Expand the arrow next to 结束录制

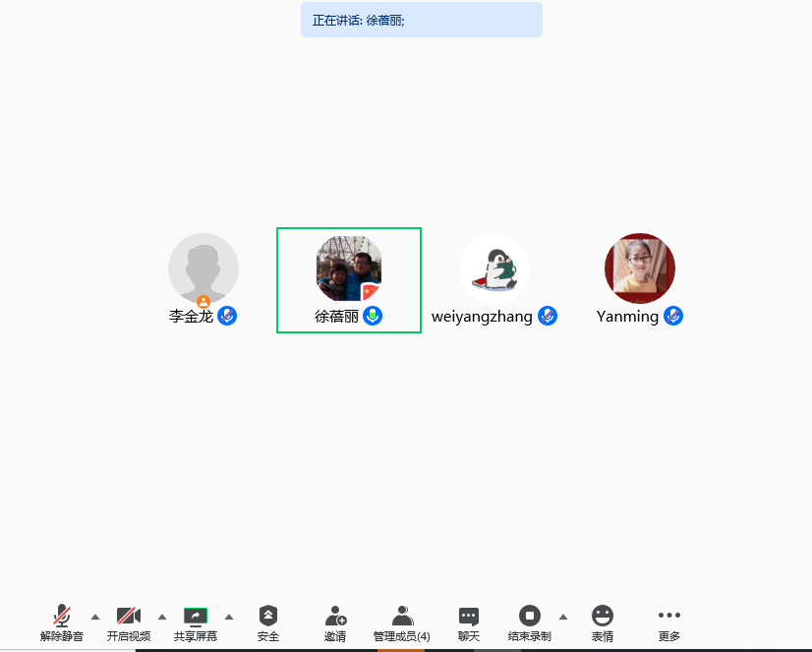(563, 617)
